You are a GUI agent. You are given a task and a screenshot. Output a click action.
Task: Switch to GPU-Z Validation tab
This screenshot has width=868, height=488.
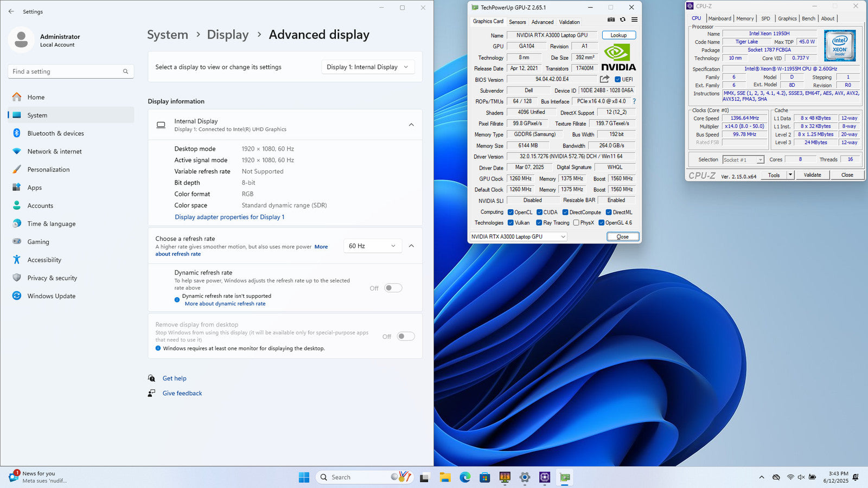[x=569, y=22]
